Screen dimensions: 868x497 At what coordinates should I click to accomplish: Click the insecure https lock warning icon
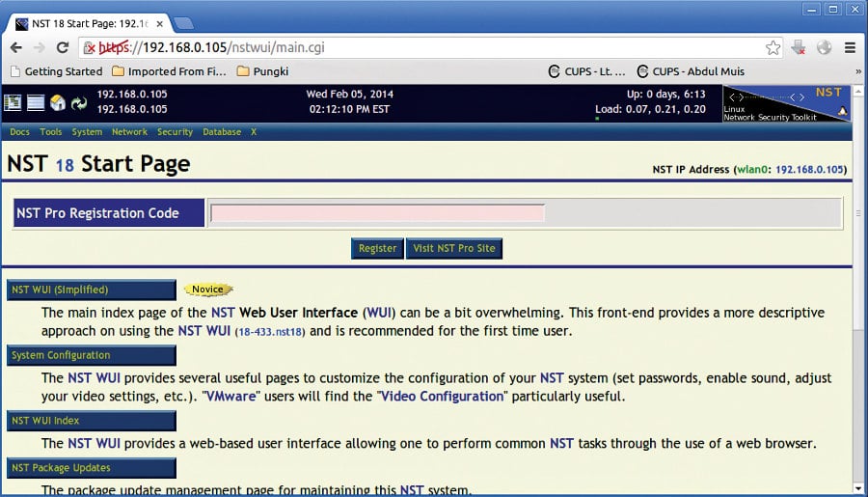click(89, 48)
